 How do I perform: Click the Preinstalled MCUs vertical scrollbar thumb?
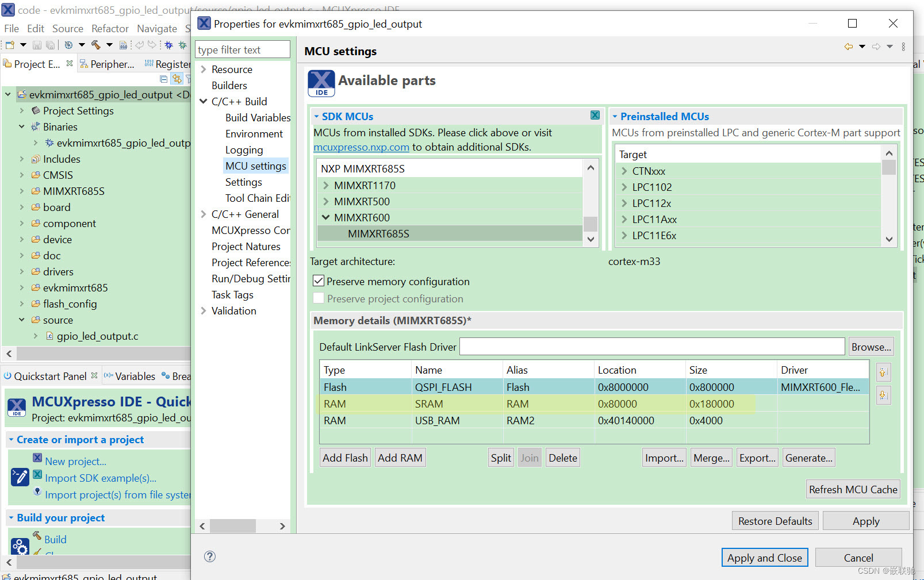pos(889,167)
